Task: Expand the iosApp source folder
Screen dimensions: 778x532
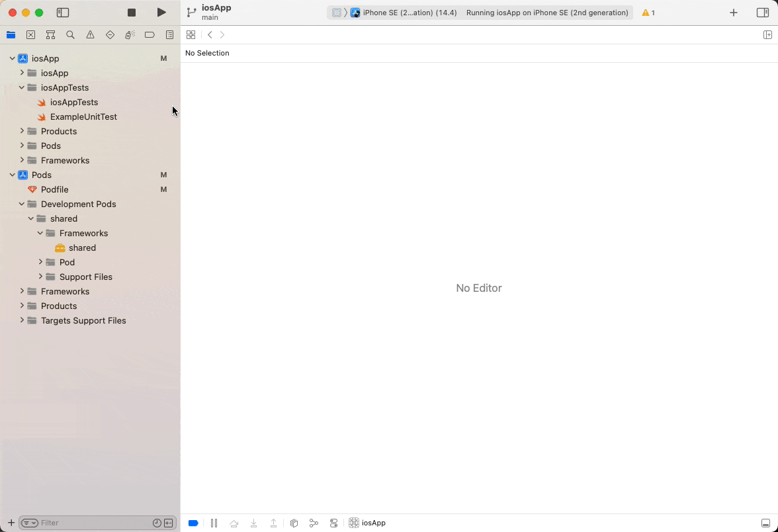Action: [x=22, y=73]
